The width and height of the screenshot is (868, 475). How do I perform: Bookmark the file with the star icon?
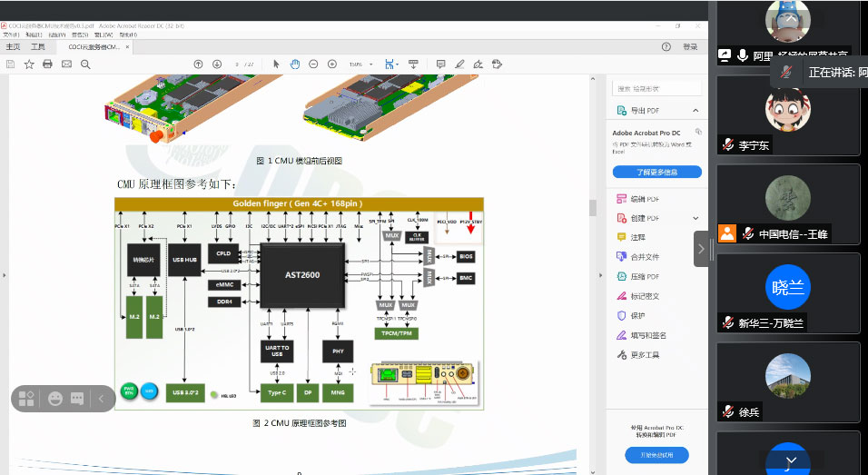point(29,64)
